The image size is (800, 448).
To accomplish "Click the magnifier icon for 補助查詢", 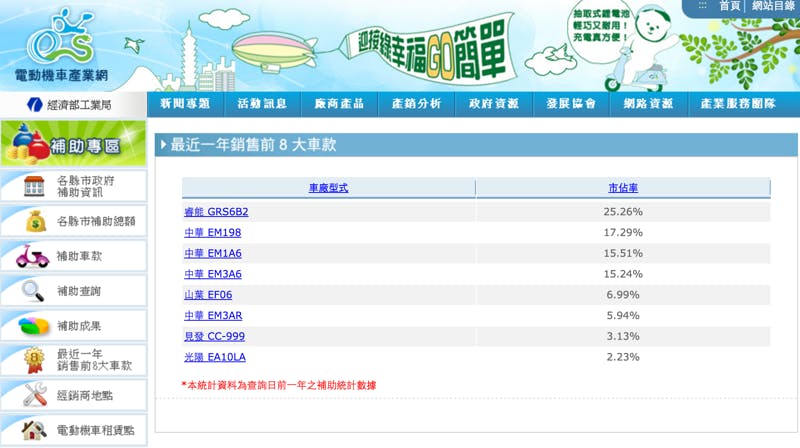I will (x=33, y=291).
